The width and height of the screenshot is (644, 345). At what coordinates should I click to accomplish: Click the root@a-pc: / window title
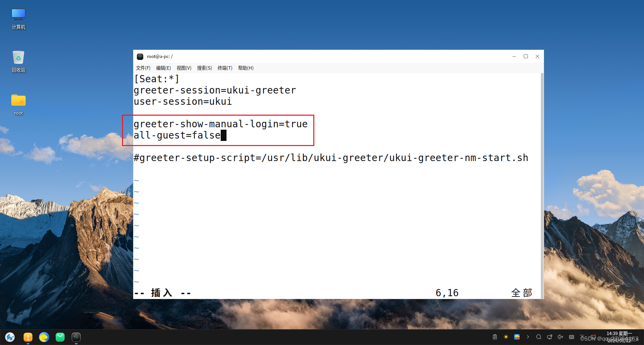160,56
